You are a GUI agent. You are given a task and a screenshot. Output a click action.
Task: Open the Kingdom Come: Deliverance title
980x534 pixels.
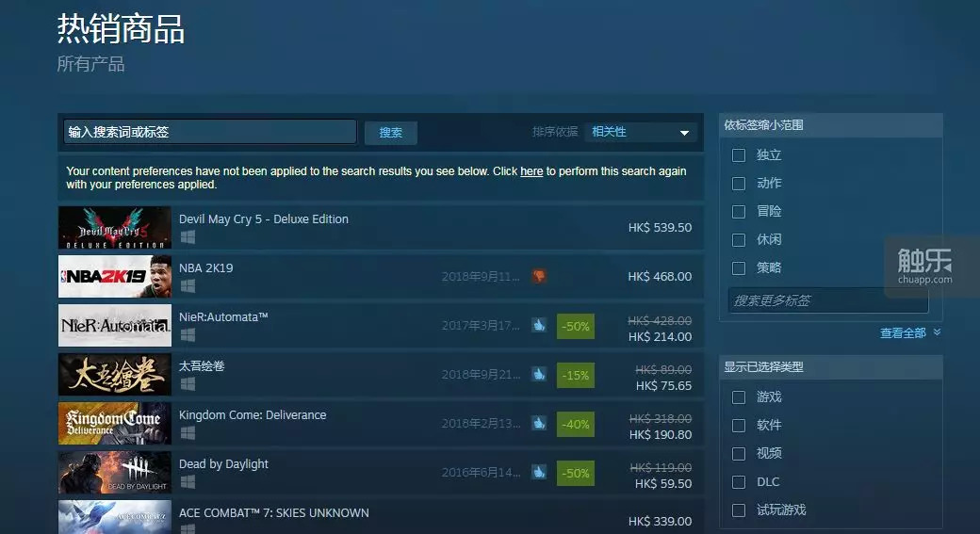[253, 414]
